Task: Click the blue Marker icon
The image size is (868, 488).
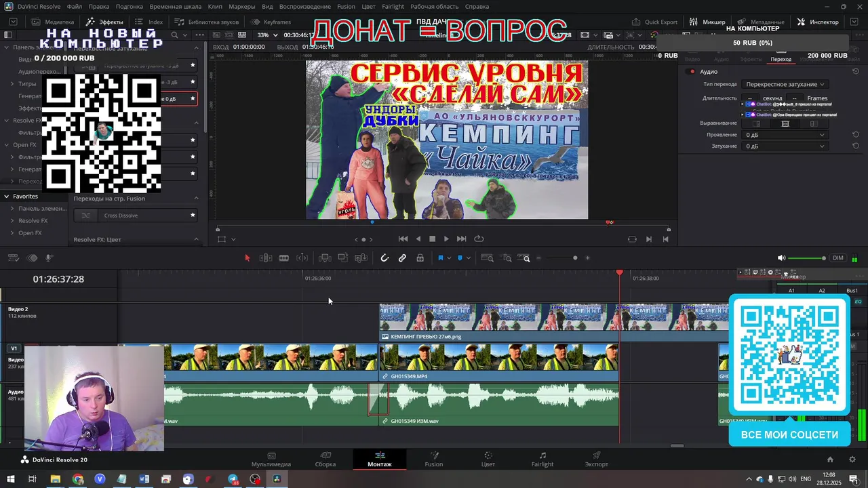Action: click(x=460, y=258)
